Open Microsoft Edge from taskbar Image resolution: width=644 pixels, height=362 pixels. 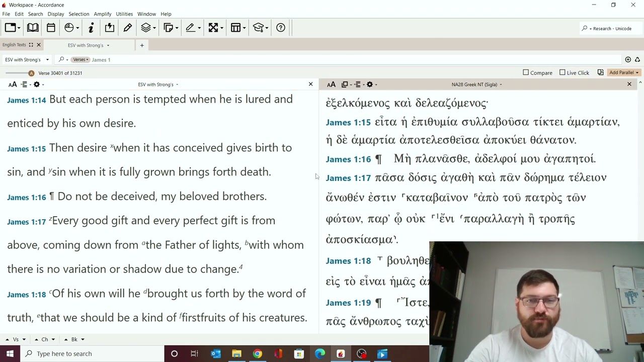(320, 354)
